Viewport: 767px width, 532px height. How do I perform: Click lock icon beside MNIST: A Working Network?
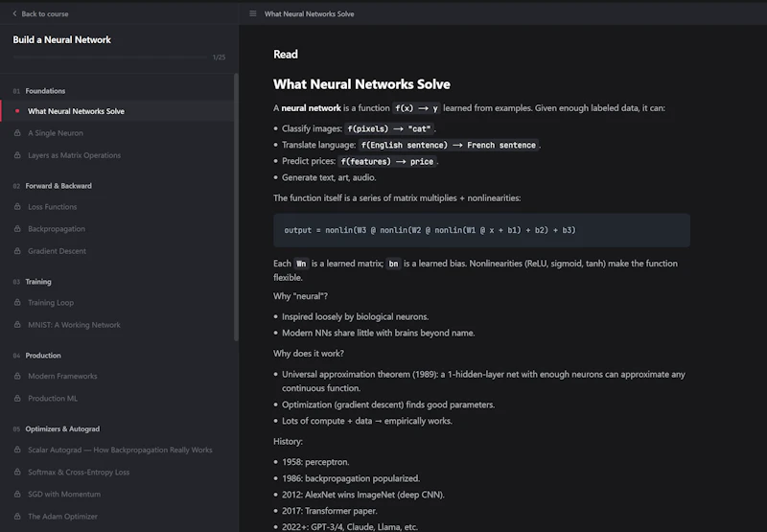tap(17, 325)
